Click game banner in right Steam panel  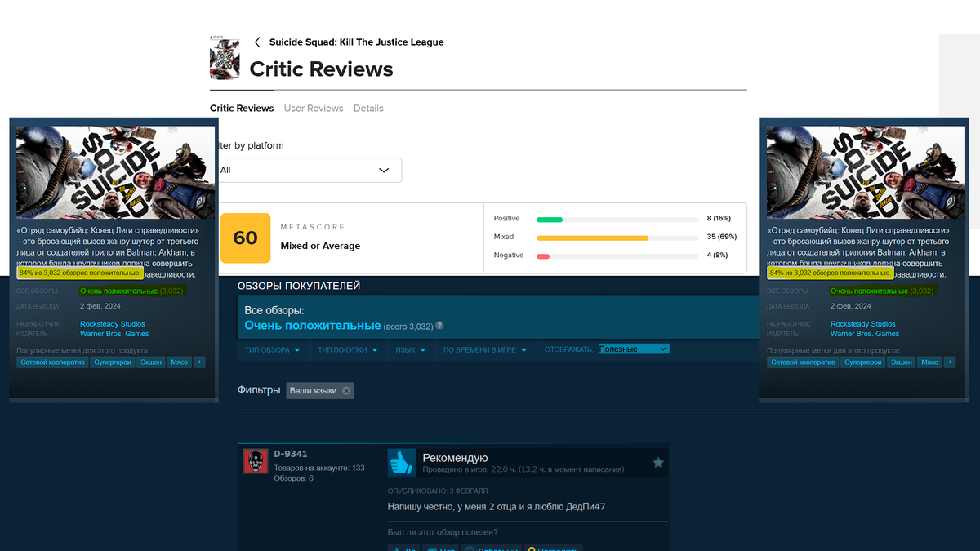[x=866, y=172]
